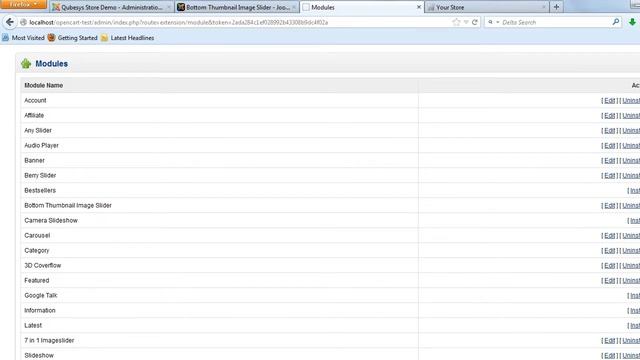
Task: Uninstall the Carousel module
Action: point(631,236)
